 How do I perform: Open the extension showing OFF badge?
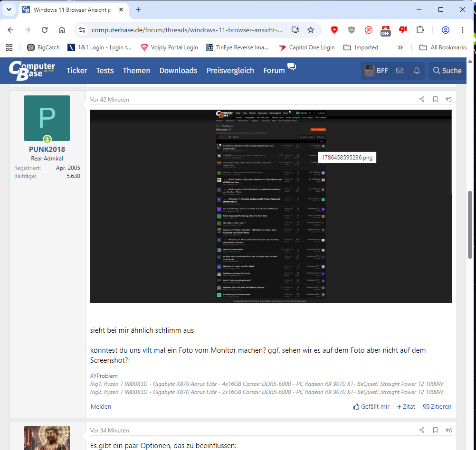pyautogui.click(x=386, y=31)
